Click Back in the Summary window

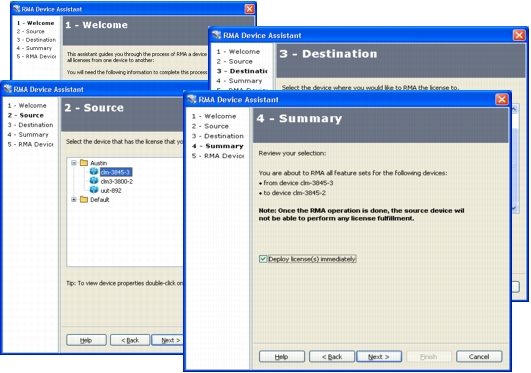coord(332,357)
